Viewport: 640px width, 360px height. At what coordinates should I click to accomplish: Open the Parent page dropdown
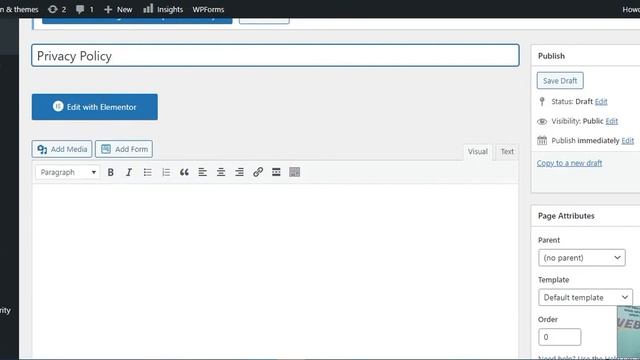pos(582,258)
